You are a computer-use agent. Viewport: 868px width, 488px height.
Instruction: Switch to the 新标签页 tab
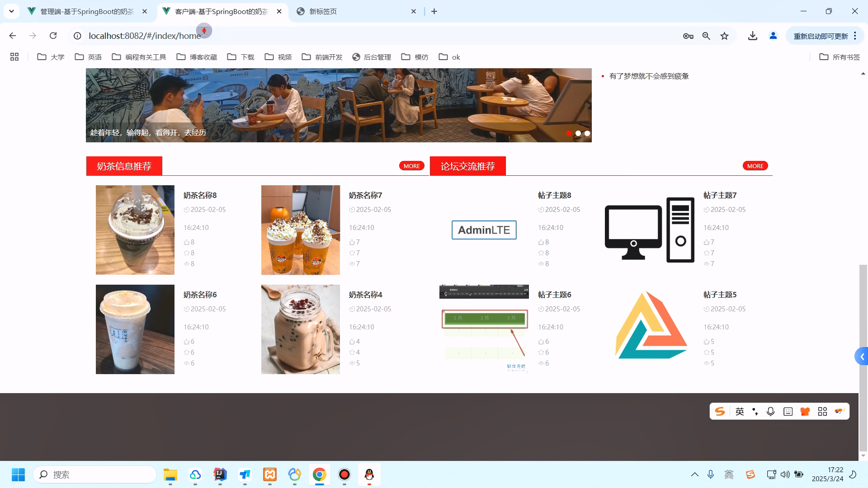(322, 11)
